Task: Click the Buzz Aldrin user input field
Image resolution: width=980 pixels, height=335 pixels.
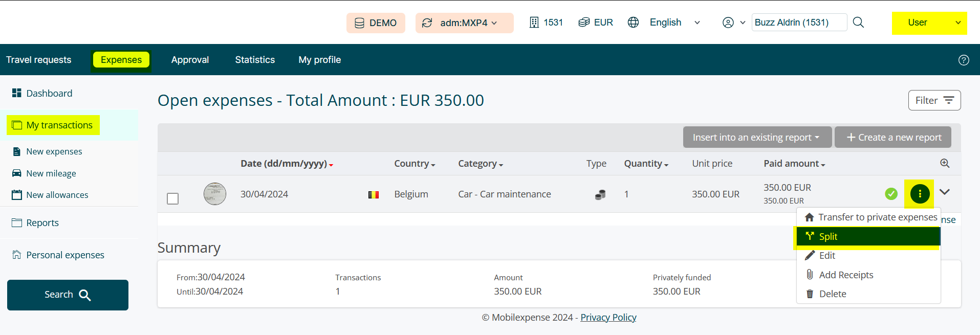Action: point(798,23)
